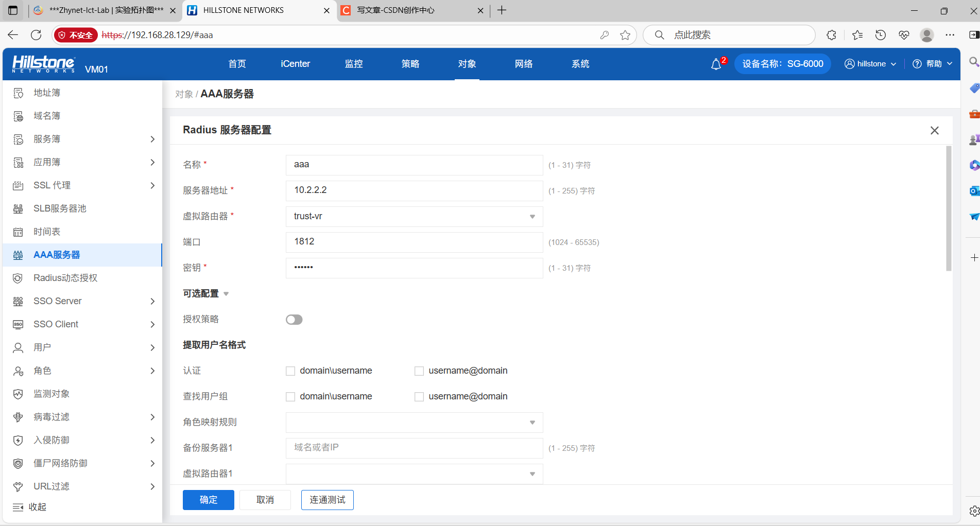Click the SSO Server sidebar icon
Screen dimensions: 980x526
click(18, 302)
